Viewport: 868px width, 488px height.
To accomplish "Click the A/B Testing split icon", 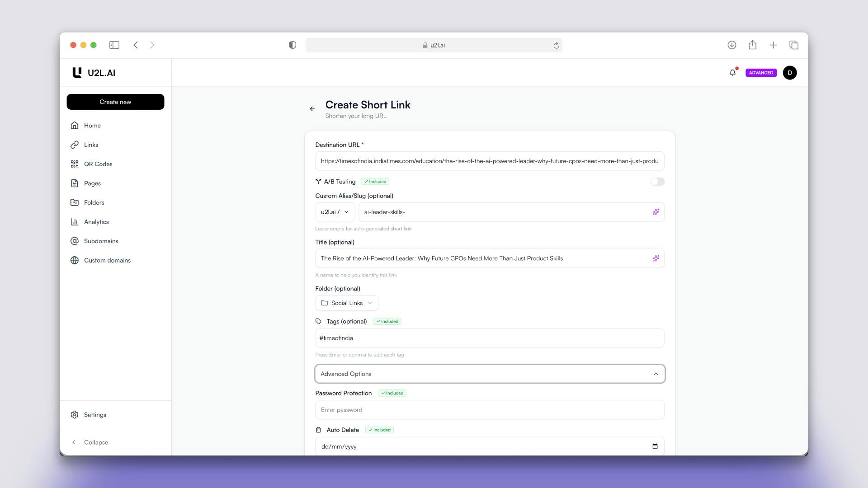I will pos(318,182).
